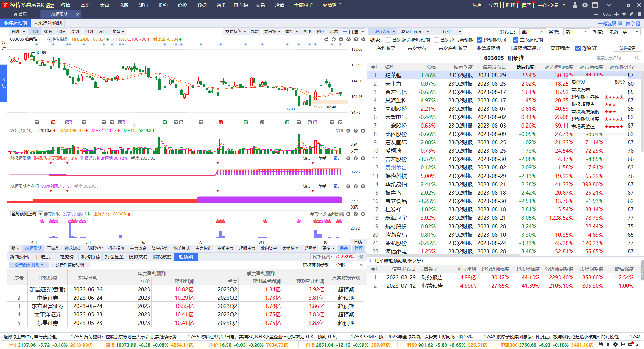Toggle 首次超市场预期 checkbox

(x=436, y=40)
